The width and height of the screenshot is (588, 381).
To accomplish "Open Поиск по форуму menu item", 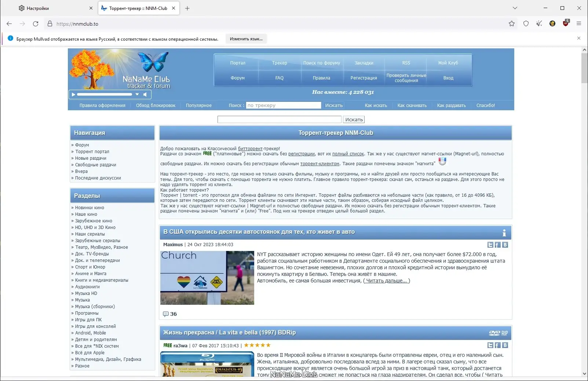I will click(322, 63).
